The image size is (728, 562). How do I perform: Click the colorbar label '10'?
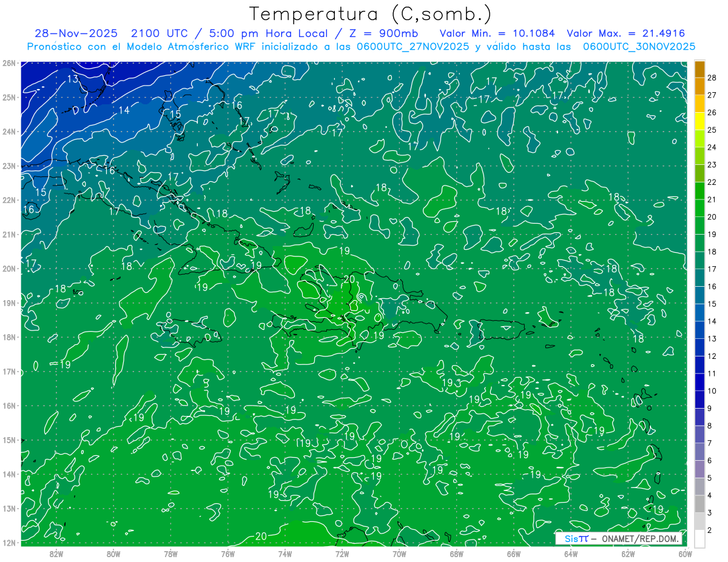pos(712,391)
